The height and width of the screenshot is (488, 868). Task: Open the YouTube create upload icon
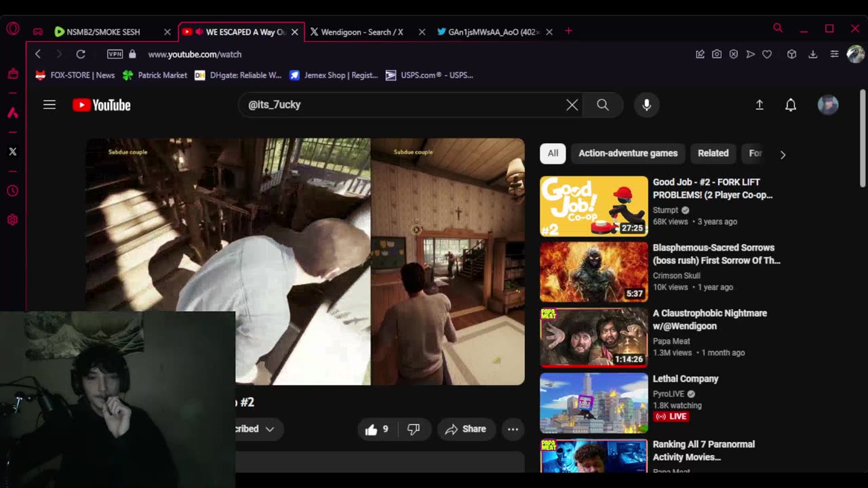pyautogui.click(x=759, y=105)
